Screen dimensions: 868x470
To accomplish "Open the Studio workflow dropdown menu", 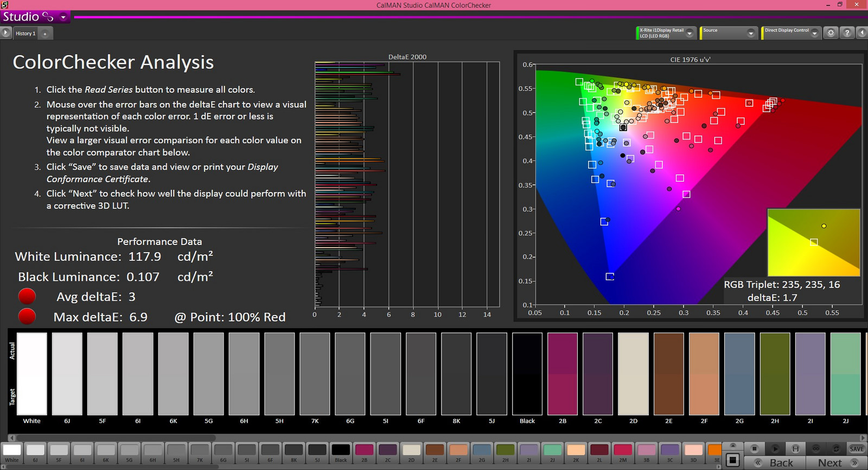I will 63,17.
